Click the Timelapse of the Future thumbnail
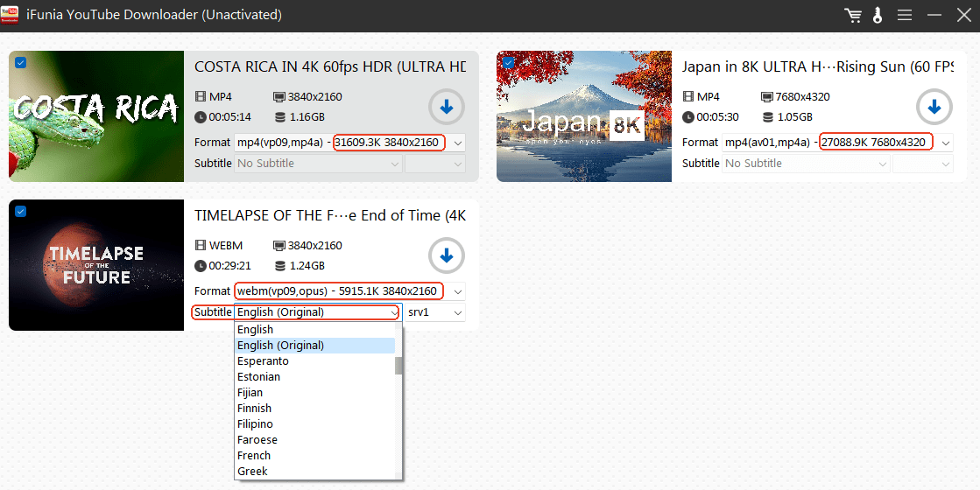 [96, 265]
